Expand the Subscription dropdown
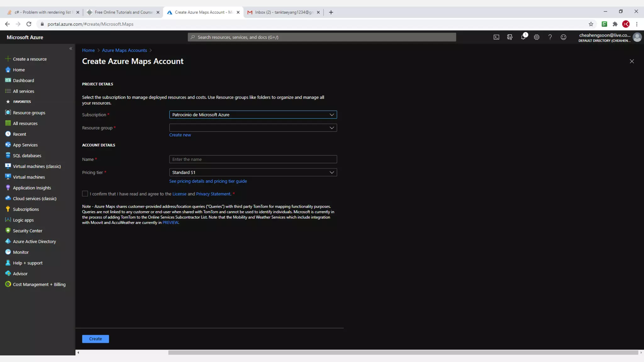 [x=253, y=115]
